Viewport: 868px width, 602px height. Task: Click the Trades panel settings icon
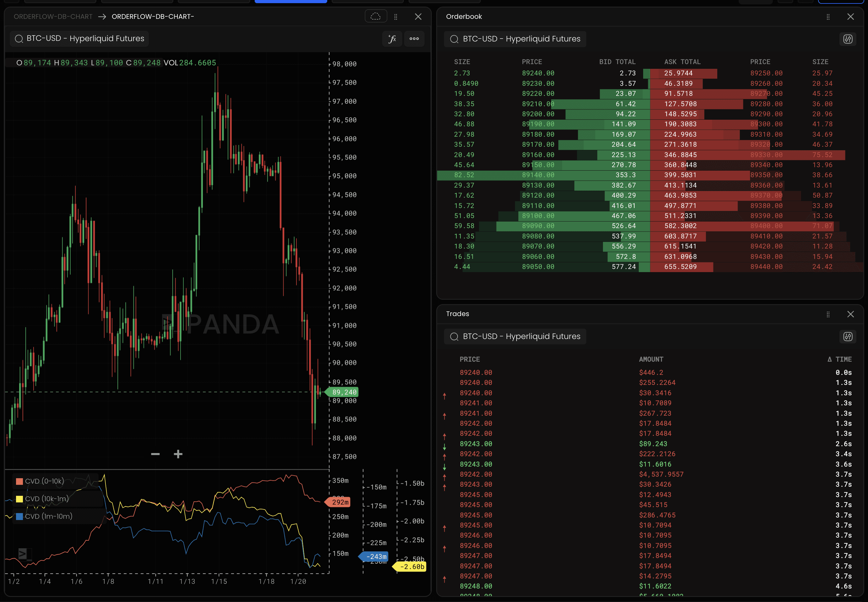coord(848,337)
